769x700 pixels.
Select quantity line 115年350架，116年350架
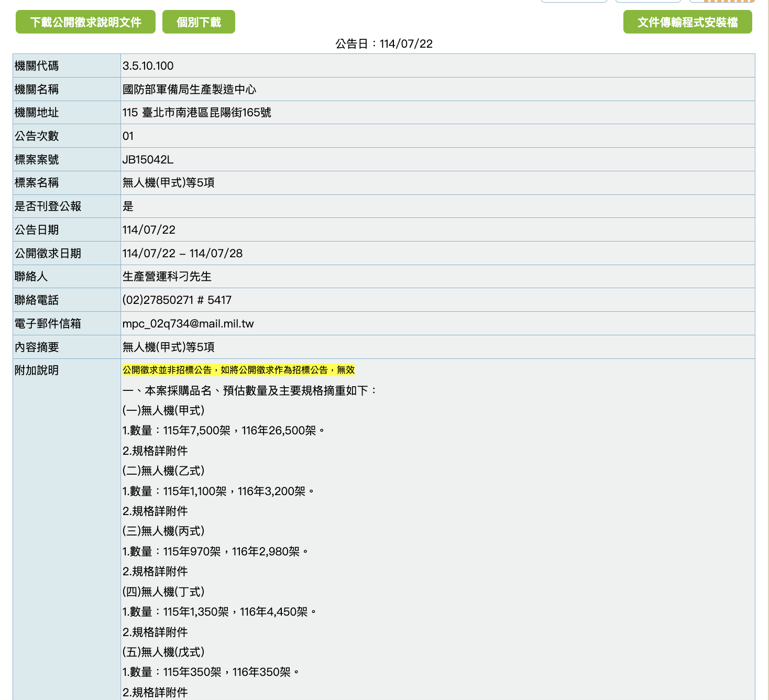(211, 672)
